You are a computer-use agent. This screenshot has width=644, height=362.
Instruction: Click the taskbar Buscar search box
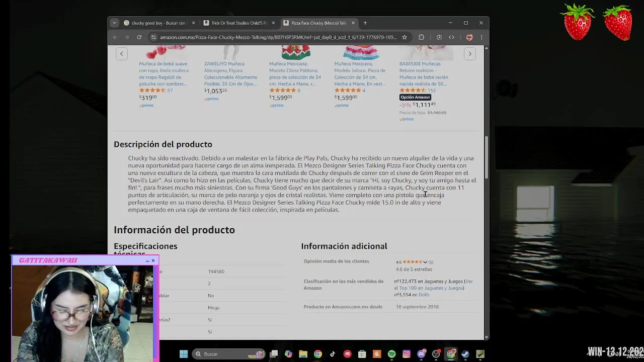click(229, 354)
